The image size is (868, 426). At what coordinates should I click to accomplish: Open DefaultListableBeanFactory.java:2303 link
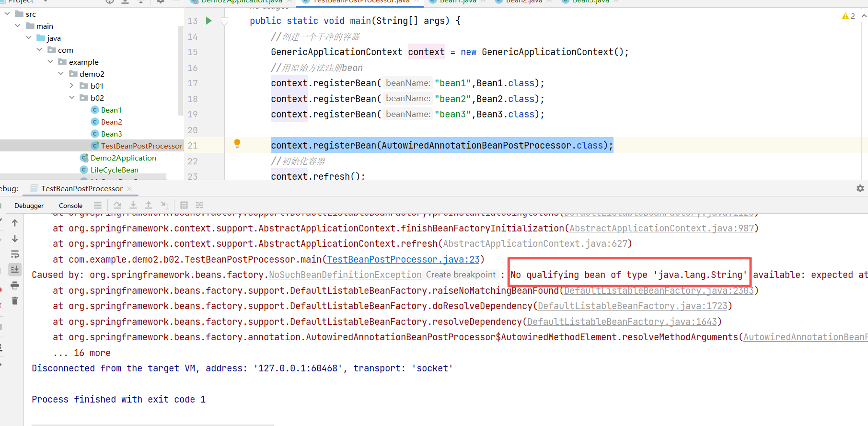[659, 290]
